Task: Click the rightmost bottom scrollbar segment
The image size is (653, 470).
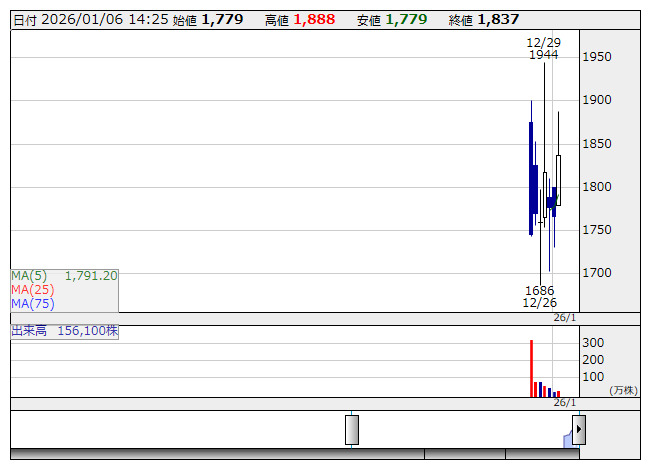Action: [543, 454]
